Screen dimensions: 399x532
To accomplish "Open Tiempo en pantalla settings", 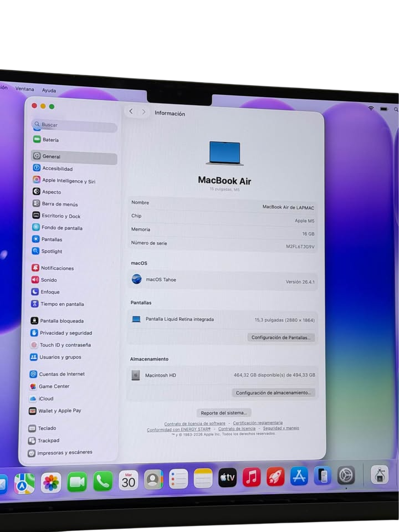I will point(57,304).
